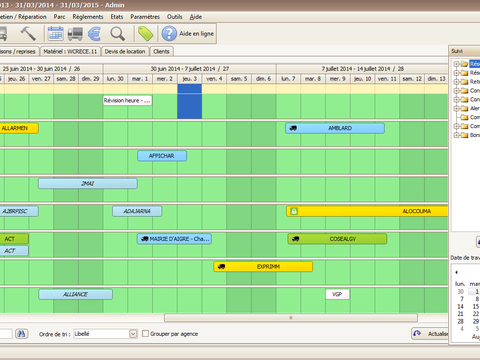Viewport: 480px width, 360px height.
Task: Open the hammer repair tool
Action: click(28, 33)
